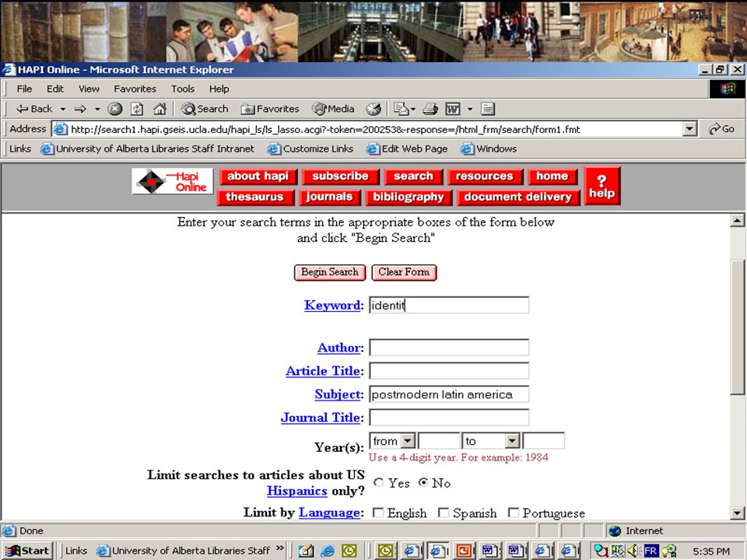Click the page icon in address bar

click(x=60, y=129)
